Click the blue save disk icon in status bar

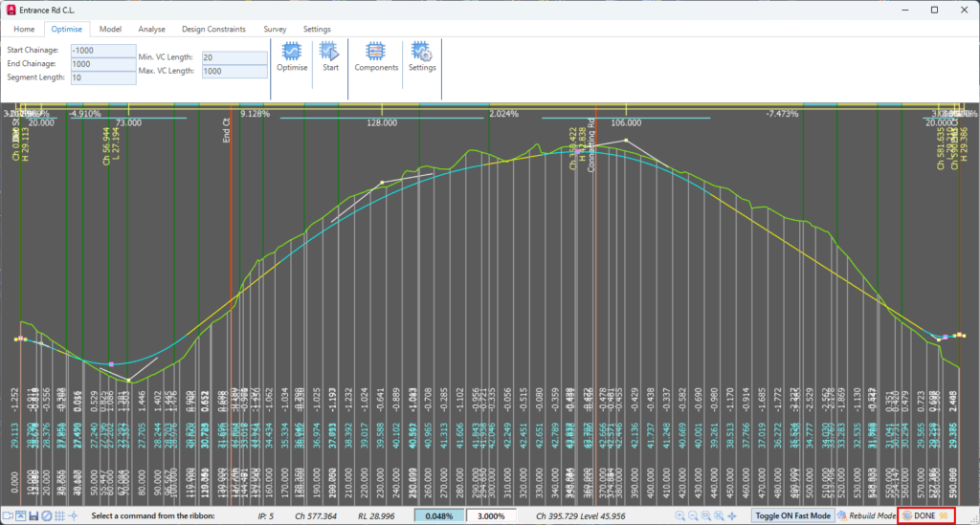33,516
